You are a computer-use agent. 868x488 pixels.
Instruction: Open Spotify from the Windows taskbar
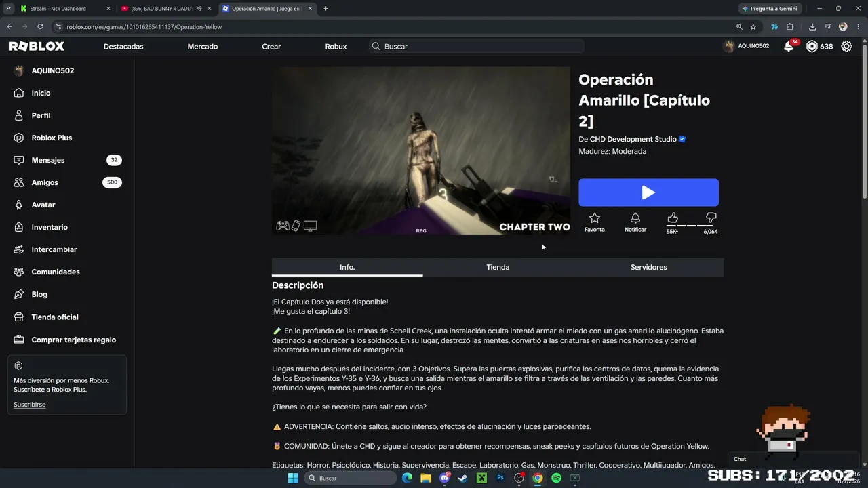pyautogui.click(x=556, y=478)
